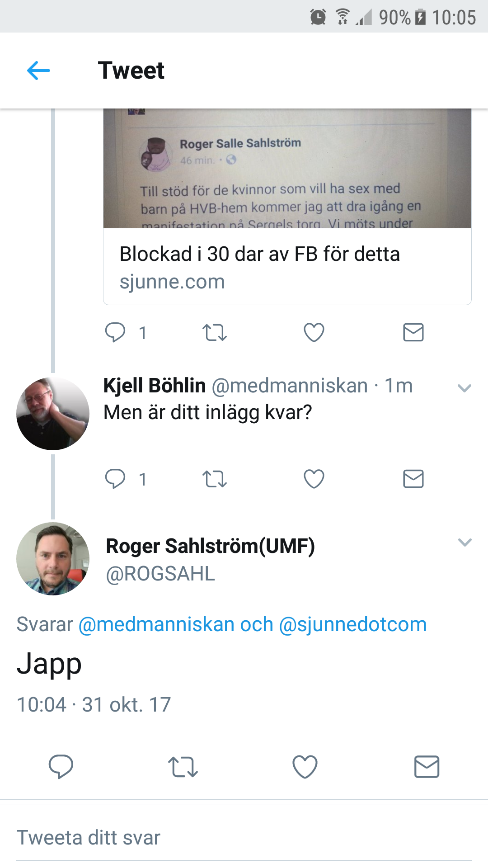Open the 'Blockad i 30 dar' link card
This screenshot has width=488, height=868.
coord(287,267)
